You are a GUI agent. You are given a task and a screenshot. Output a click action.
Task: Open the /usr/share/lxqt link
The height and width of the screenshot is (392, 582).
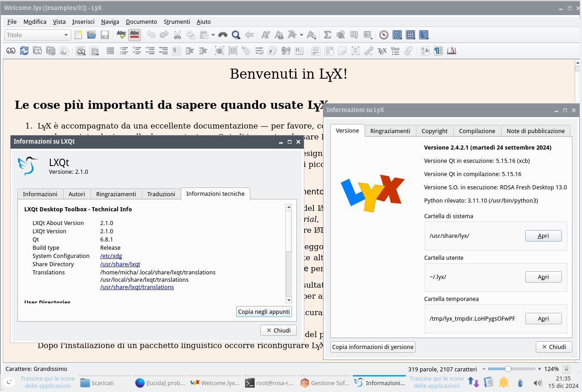[120, 264]
